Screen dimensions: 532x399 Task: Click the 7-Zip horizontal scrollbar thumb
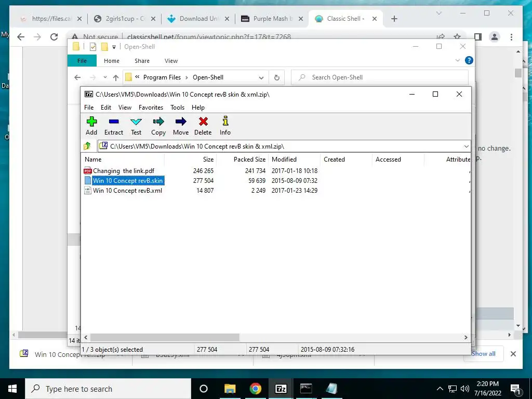click(165, 337)
